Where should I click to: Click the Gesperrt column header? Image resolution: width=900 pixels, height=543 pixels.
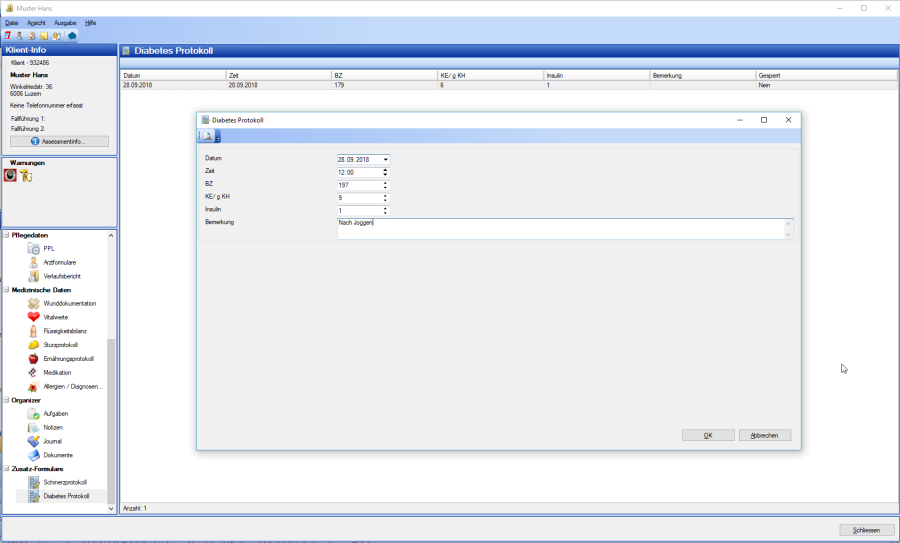tap(827, 75)
